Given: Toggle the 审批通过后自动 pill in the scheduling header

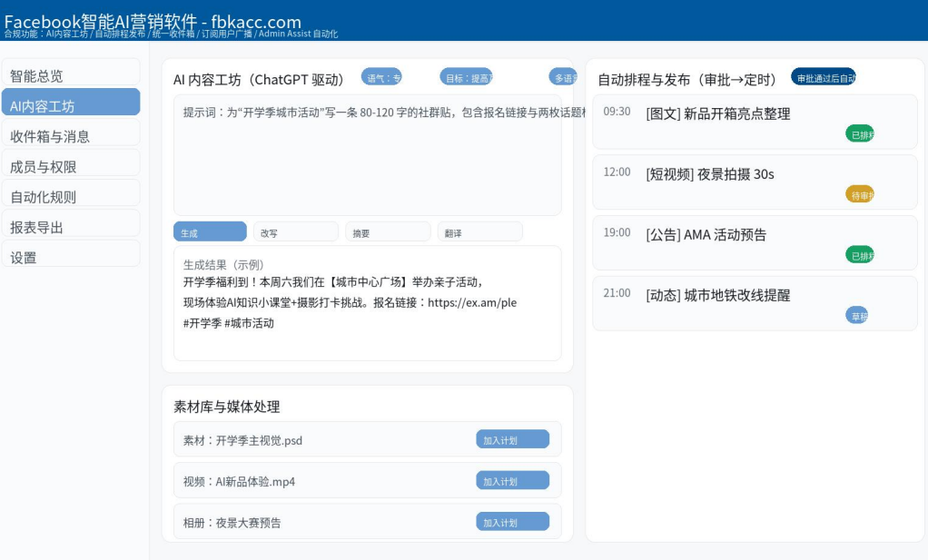Looking at the screenshot, I should point(823,78).
